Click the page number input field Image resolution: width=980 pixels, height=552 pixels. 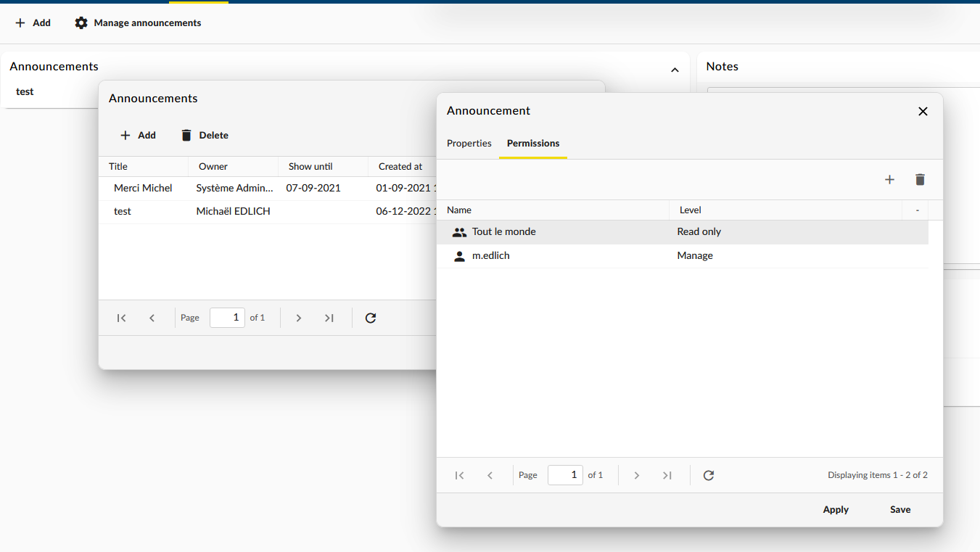click(565, 474)
